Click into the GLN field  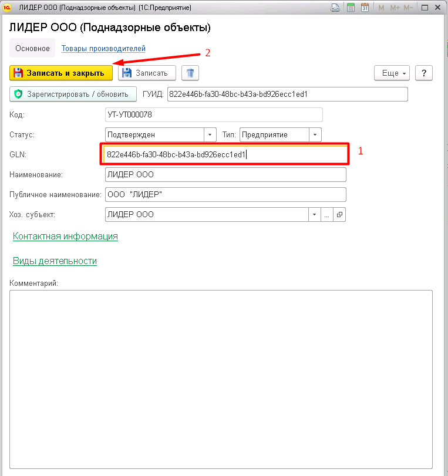tap(225, 154)
